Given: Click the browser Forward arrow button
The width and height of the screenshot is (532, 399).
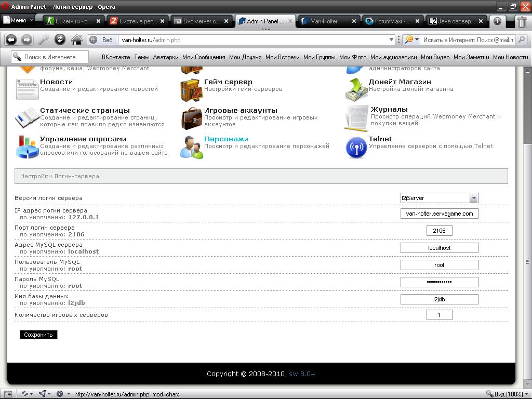Looking at the screenshot, I should pos(26,40).
